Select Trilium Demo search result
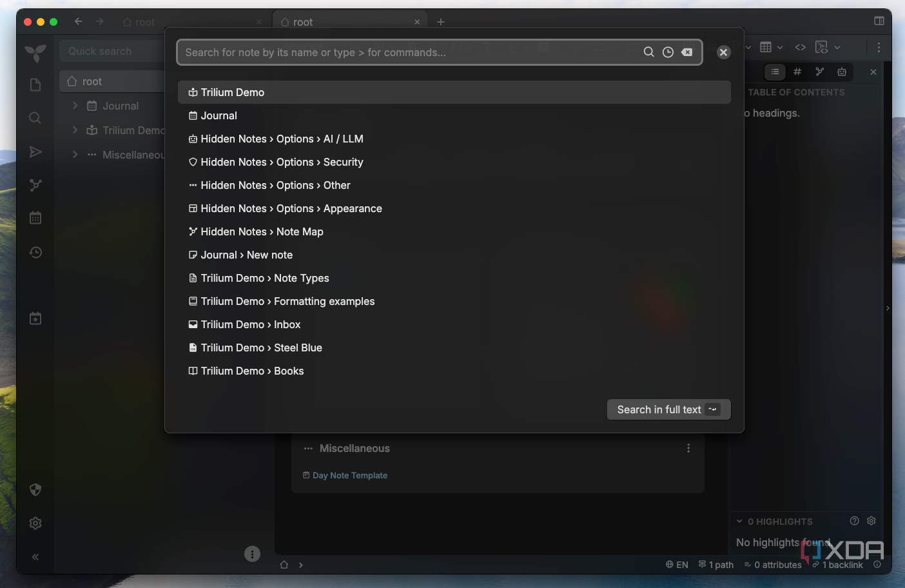The width and height of the screenshot is (905, 588). click(454, 92)
